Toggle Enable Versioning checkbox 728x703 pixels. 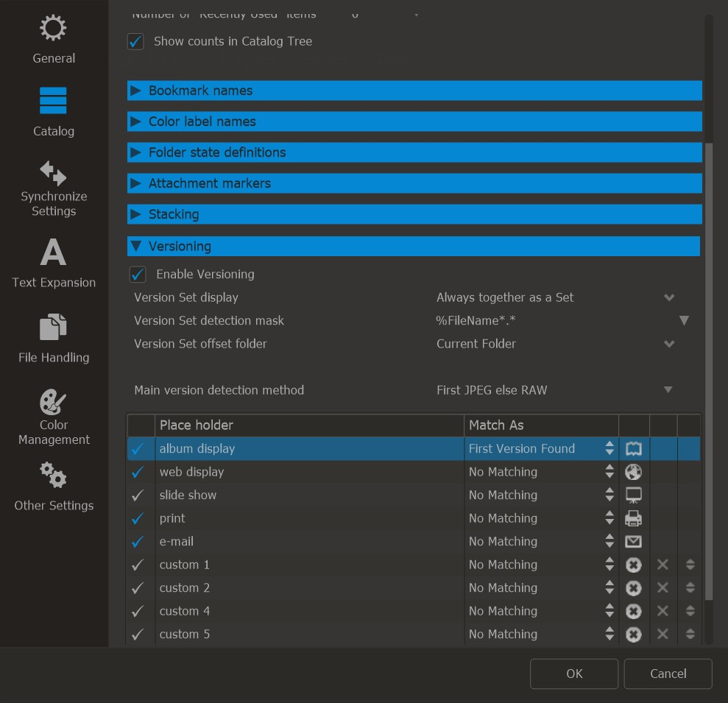(x=138, y=275)
